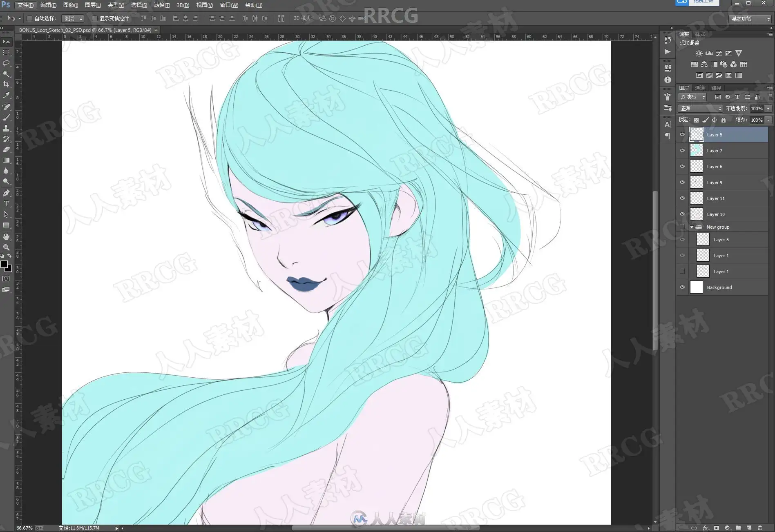The image size is (775, 532).
Task: Enable the 显示变换控件 checkbox
Action: pyautogui.click(x=95, y=18)
